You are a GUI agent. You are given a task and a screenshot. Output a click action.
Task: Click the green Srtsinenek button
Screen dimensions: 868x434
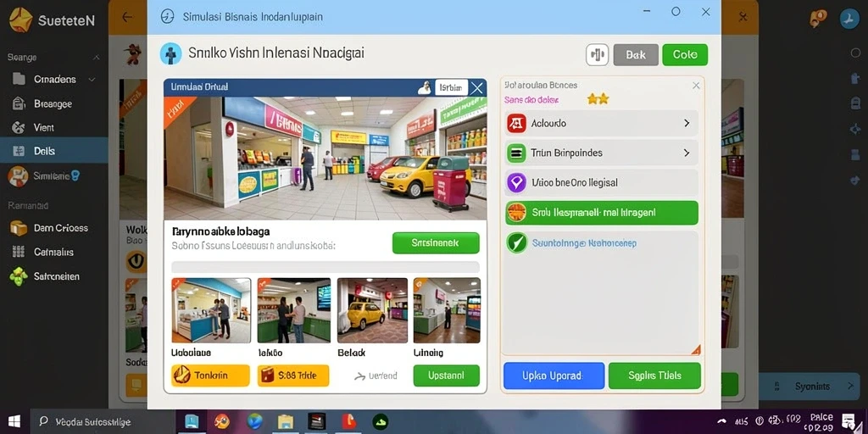click(436, 243)
